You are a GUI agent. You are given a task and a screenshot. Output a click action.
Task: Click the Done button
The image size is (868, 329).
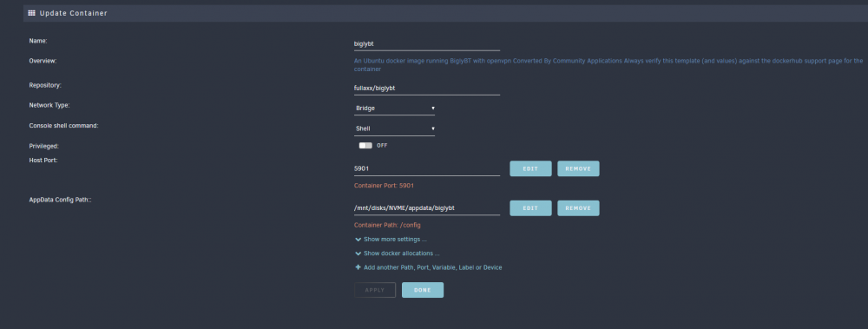[423, 290]
